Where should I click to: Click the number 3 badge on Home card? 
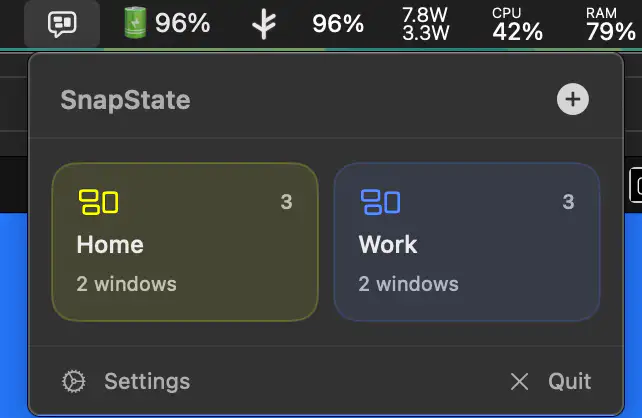[x=286, y=202]
